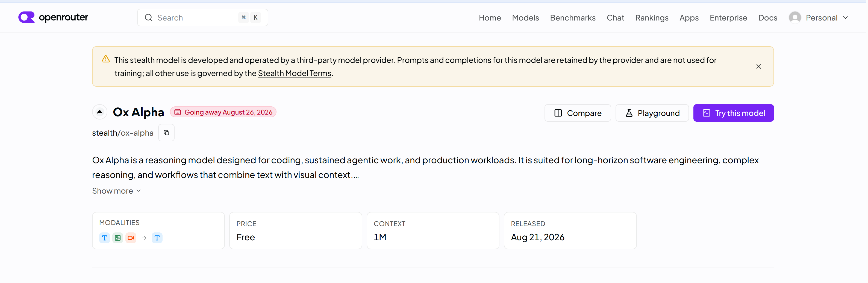
Task: Open the Chat nav item
Action: pyautogui.click(x=615, y=17)
